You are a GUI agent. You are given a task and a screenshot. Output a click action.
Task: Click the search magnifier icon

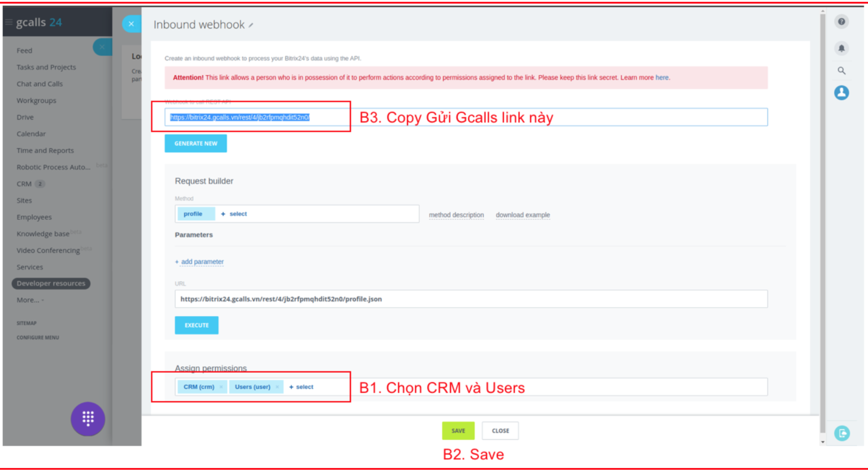(x=841, y=71)
